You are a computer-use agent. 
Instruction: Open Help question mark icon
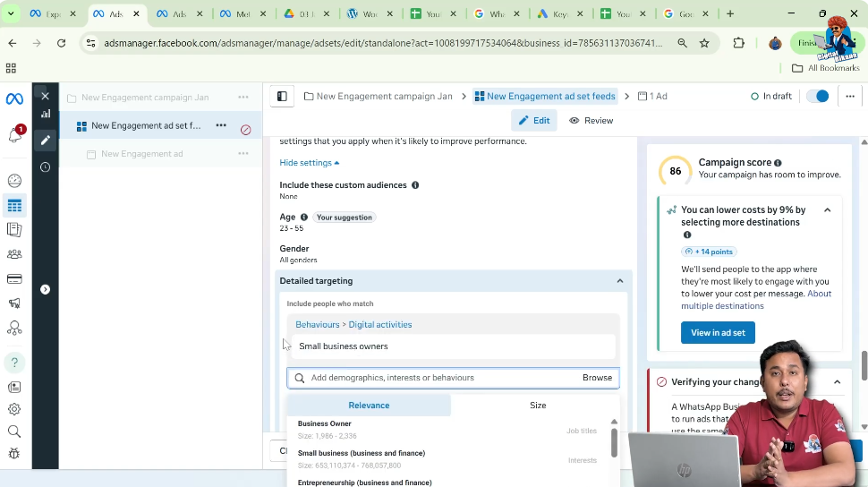pyautogui.click(x=14, y=363)
